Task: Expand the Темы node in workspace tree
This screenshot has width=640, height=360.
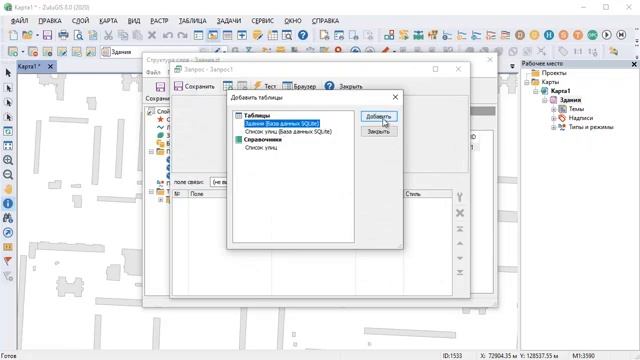Action: 554,109
